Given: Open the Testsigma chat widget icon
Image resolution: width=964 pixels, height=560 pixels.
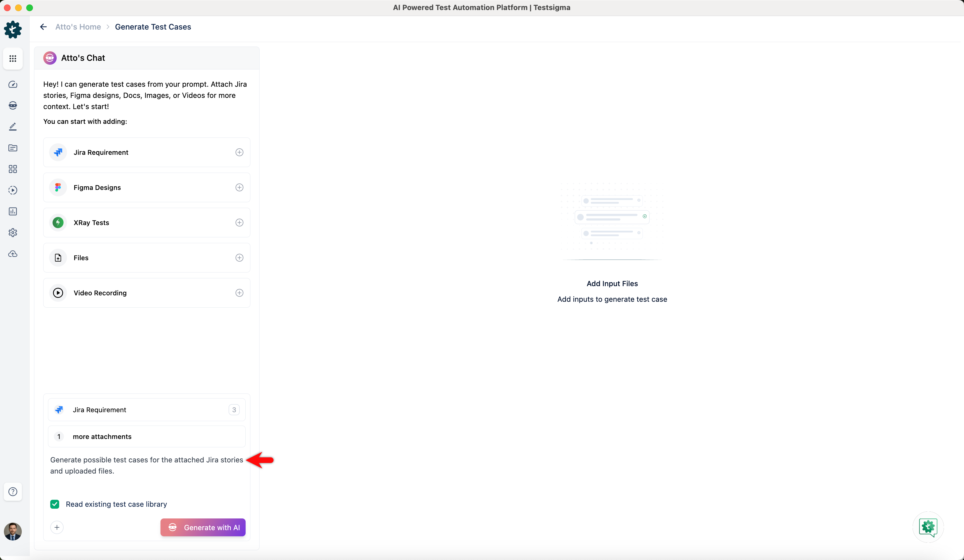Looking at the screenshot, I should tap(928, 527).
